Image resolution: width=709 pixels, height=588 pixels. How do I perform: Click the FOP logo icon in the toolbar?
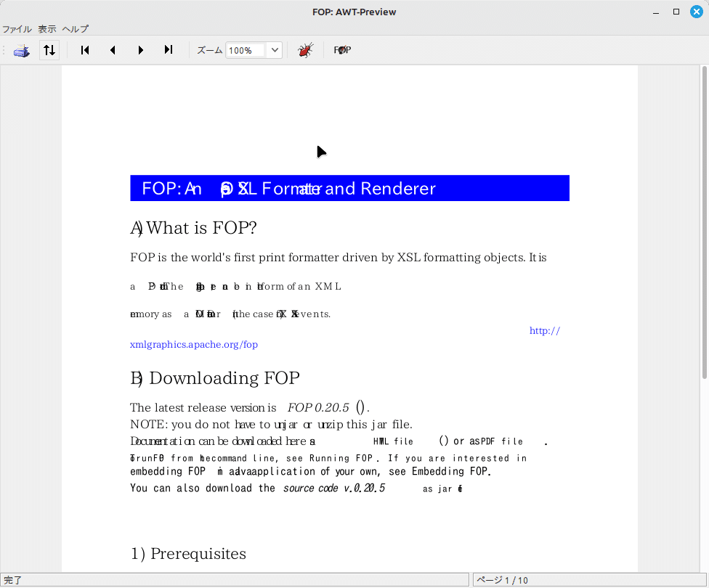coord(341,50)
